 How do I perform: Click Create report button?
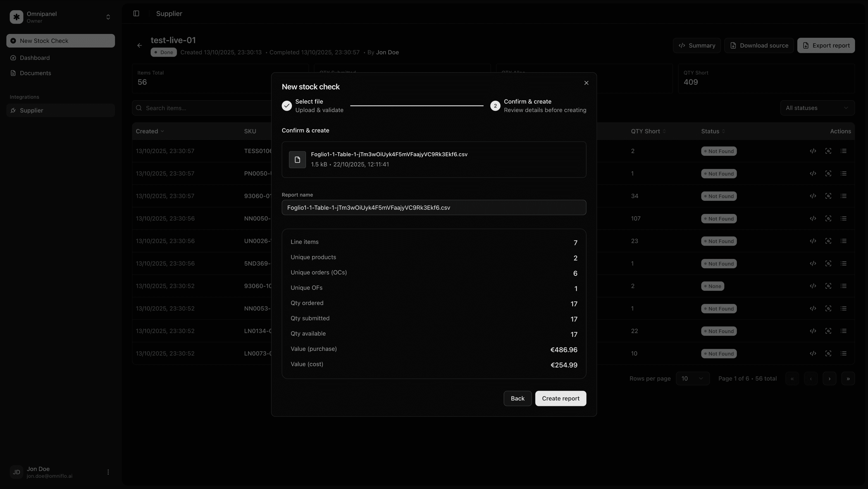tap(560, 398)
